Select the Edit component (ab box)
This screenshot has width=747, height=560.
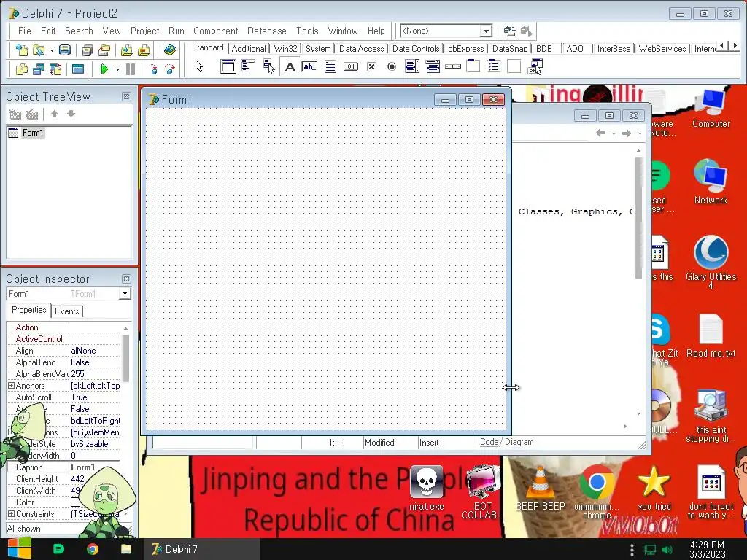(x=309, y=66)
